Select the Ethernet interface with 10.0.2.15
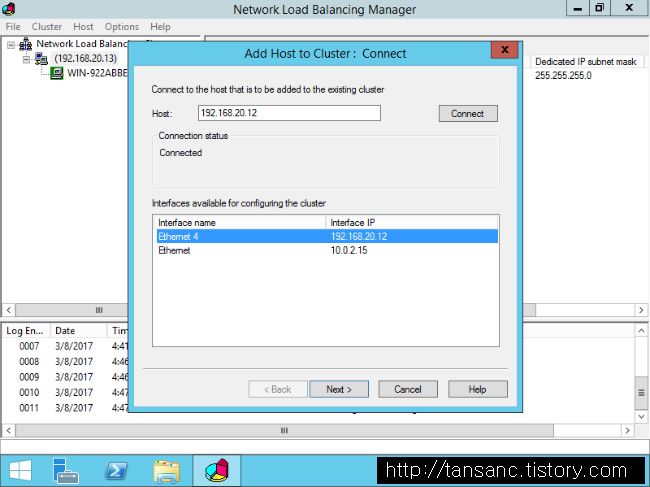The height and width of the screenshot is (487, 650). [327, 250]
